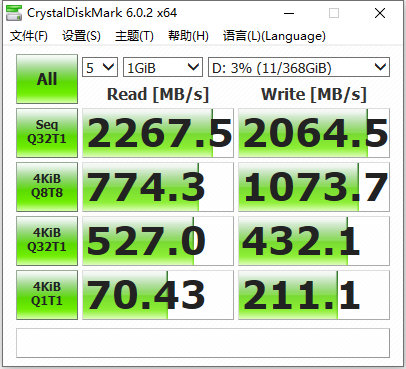Expand the drive dropdown showing D: 3%
The image size is (406, 369).
[299, 68]
